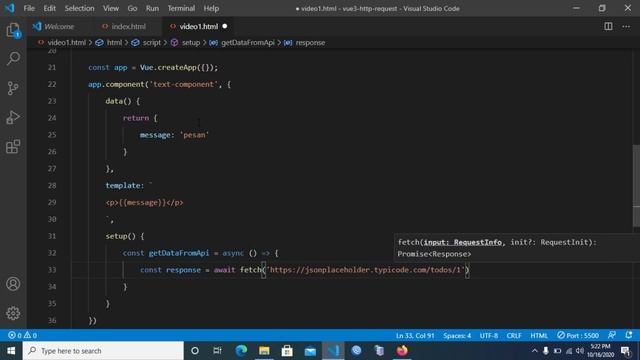Change encoding via UTF-8
Screen dimensions: 640x360
489,336
